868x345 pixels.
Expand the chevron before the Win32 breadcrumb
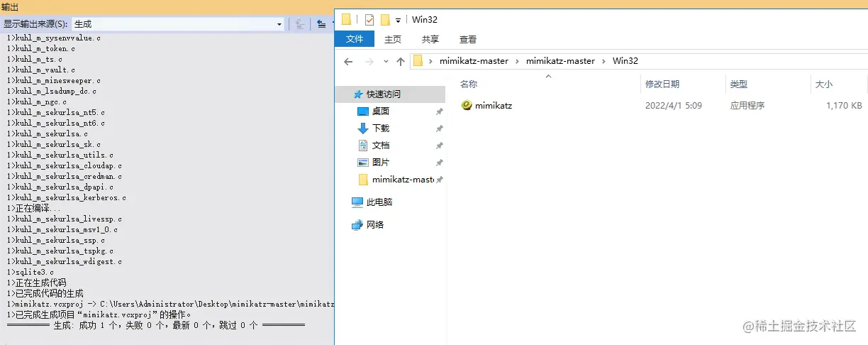point(603,61)
